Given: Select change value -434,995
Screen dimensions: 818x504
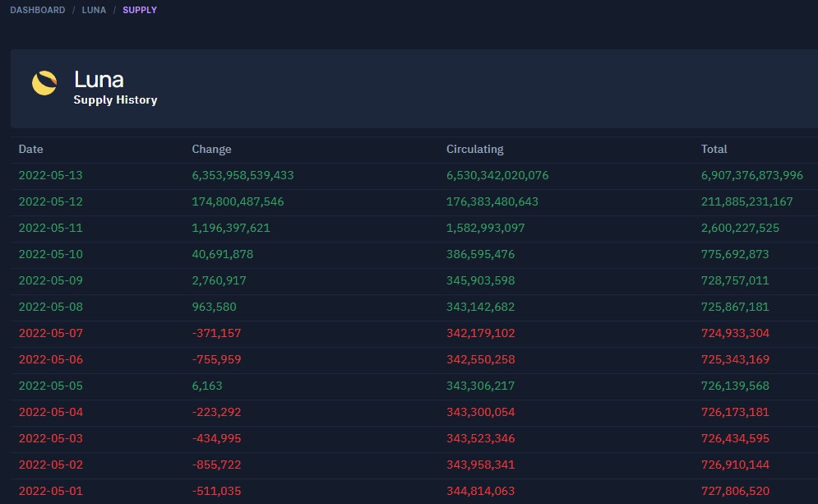Looking at the screenshot, I should point(216,438).
